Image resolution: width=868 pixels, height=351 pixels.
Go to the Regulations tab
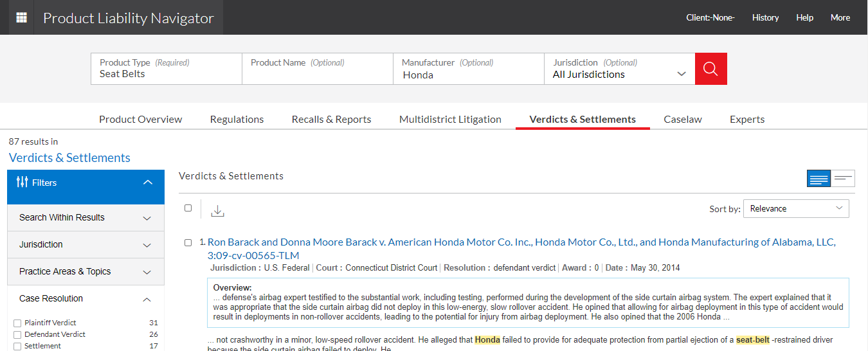click(x=237, y=119)
